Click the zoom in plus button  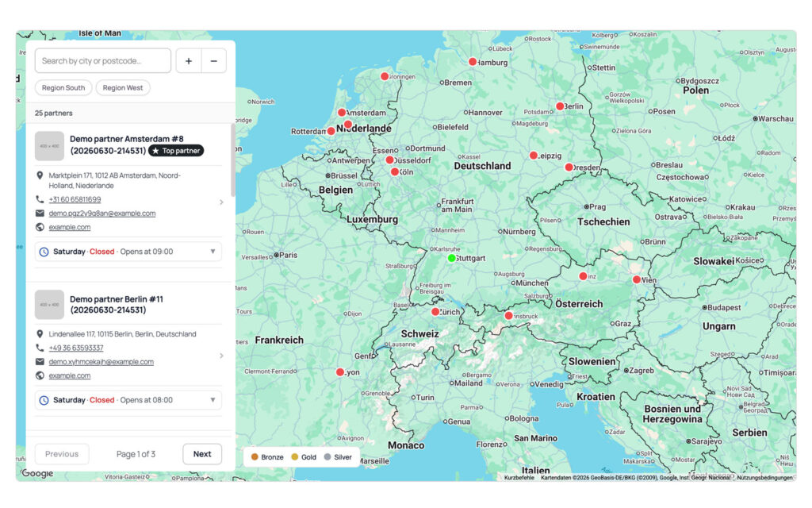(189, 61)
